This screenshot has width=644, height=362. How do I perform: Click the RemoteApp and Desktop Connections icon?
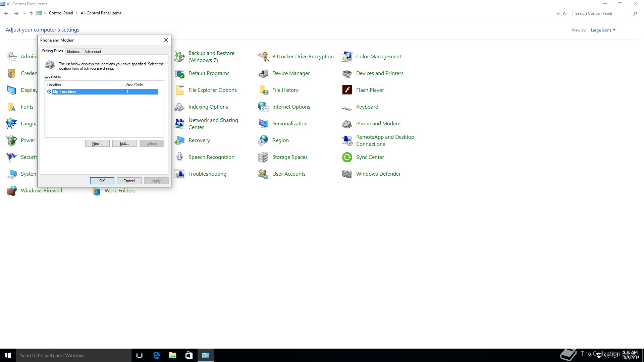[x=347, y=140]
